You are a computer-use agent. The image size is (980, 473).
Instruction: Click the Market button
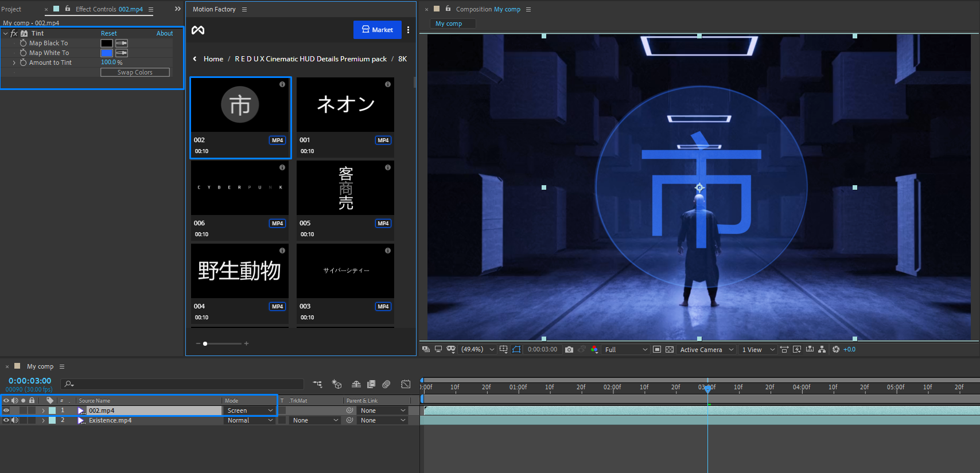tap(377, 30)
